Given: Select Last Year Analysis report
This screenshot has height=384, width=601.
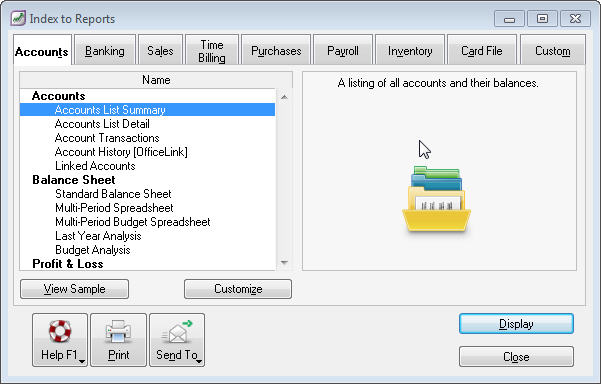Looking at the screenshot, I should (148, 236).
